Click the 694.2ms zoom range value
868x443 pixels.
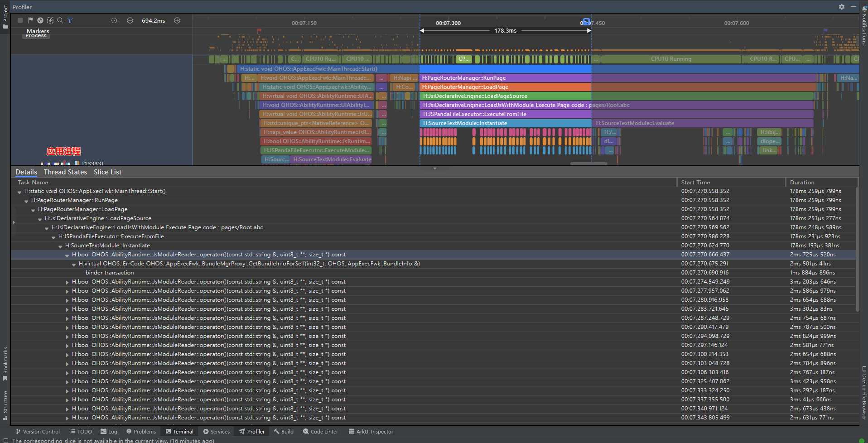coord(154,20)
